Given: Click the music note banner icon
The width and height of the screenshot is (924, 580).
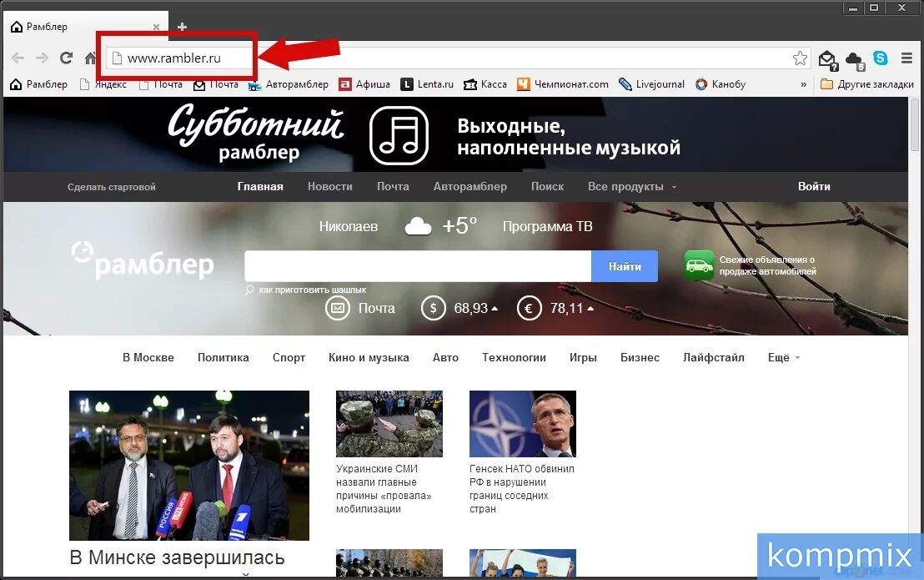Looking at the screenshot, I should 399,135.
